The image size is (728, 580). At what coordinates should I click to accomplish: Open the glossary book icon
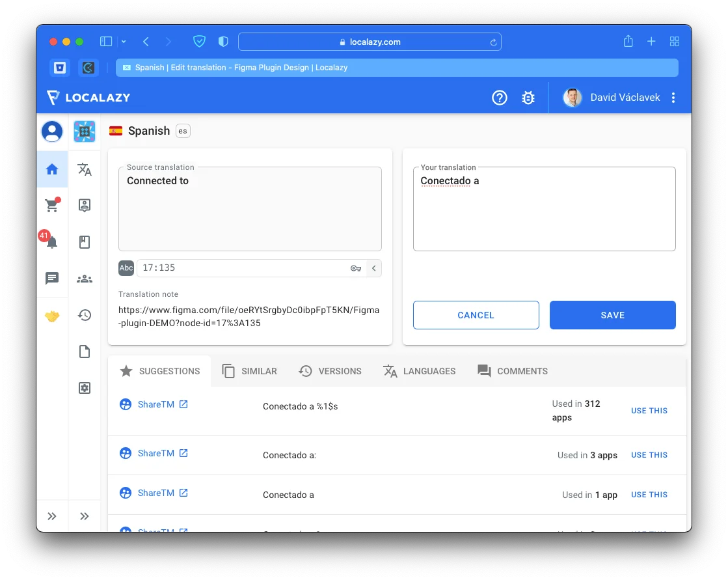[85, 242]
